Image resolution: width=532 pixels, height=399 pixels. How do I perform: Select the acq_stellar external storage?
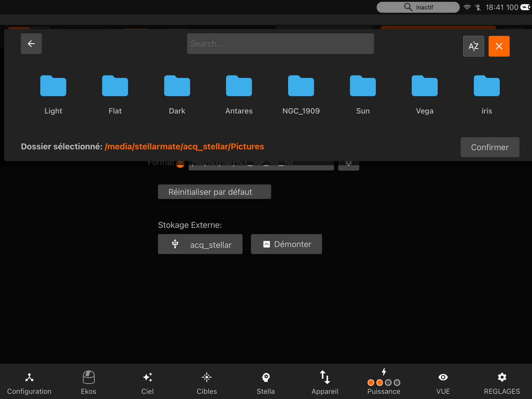click(200, 244)
